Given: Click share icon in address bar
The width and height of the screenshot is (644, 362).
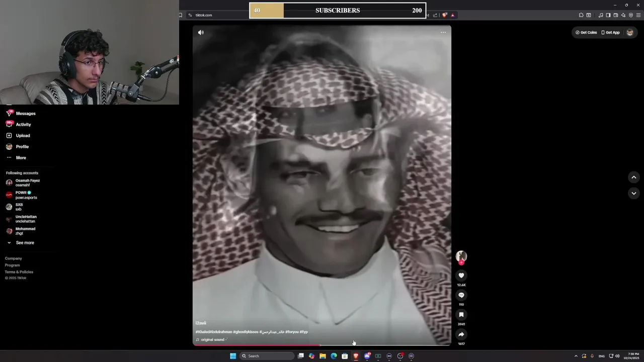Looking at the screenshot, I should coord(435,15).
